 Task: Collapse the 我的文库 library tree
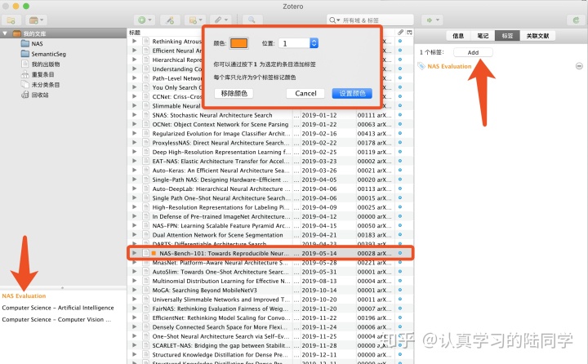tap(5, 33)
